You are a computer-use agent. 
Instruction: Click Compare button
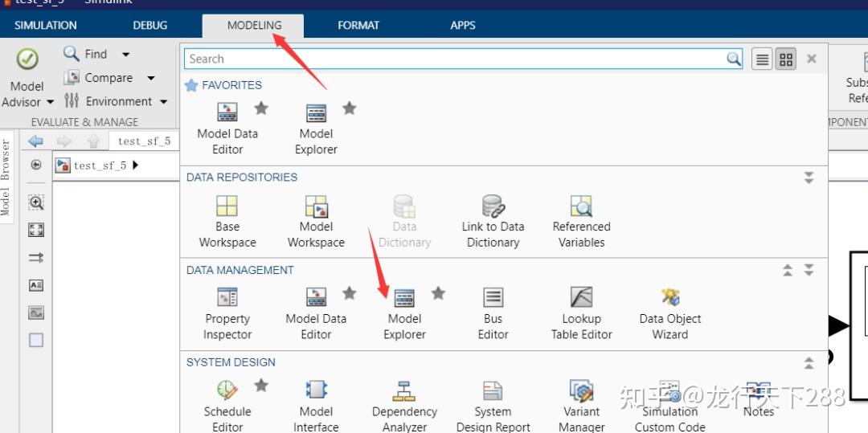98,78
